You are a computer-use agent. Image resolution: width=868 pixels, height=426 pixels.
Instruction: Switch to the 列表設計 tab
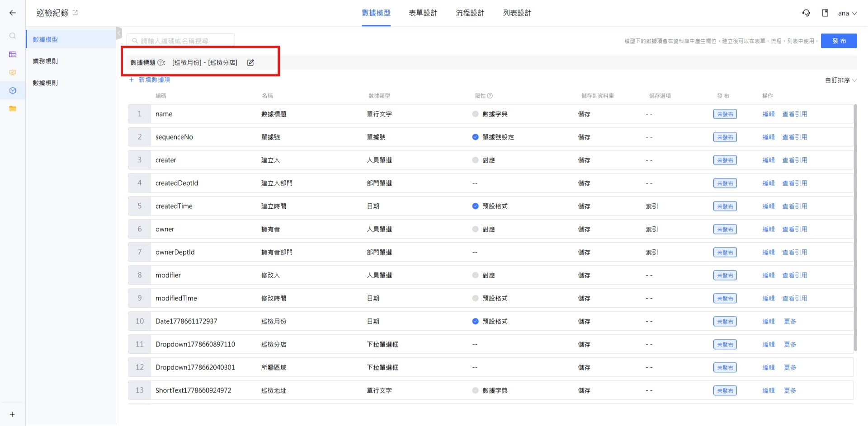(517, 13)
